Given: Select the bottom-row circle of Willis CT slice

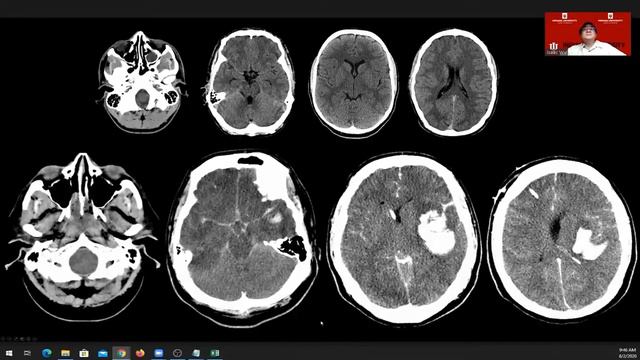Looking at the screenshot, I should tap(243, 239).
